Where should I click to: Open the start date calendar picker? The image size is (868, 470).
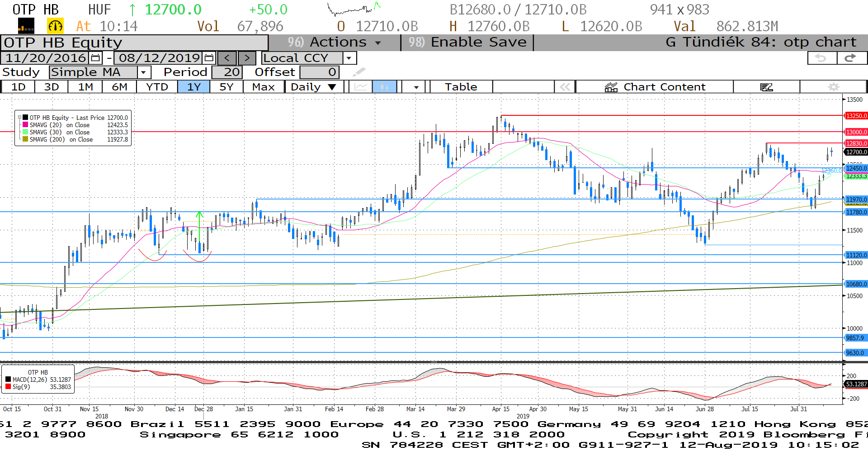[x=95, y=58]
